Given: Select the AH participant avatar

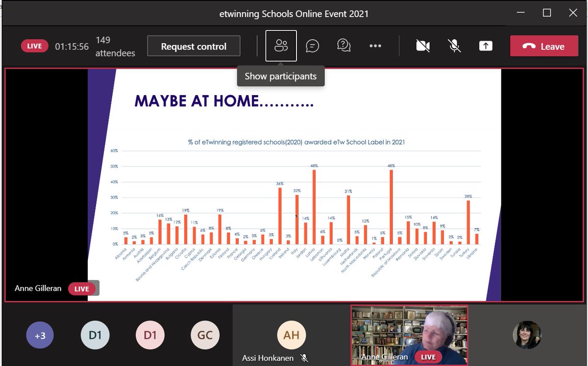Looking at the screenshot, I should click(x=291, y=335).
